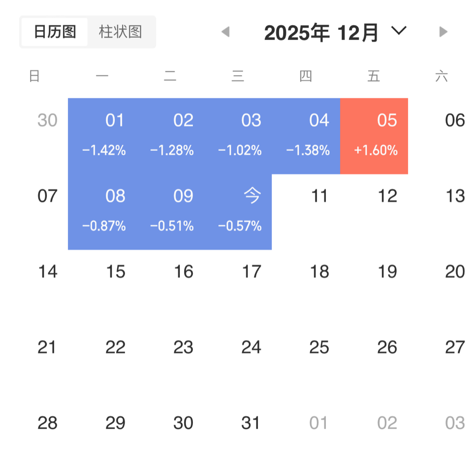Click greyed-out January 03 date
This screenshot has width=476, height=460.
tap(455, 423)
